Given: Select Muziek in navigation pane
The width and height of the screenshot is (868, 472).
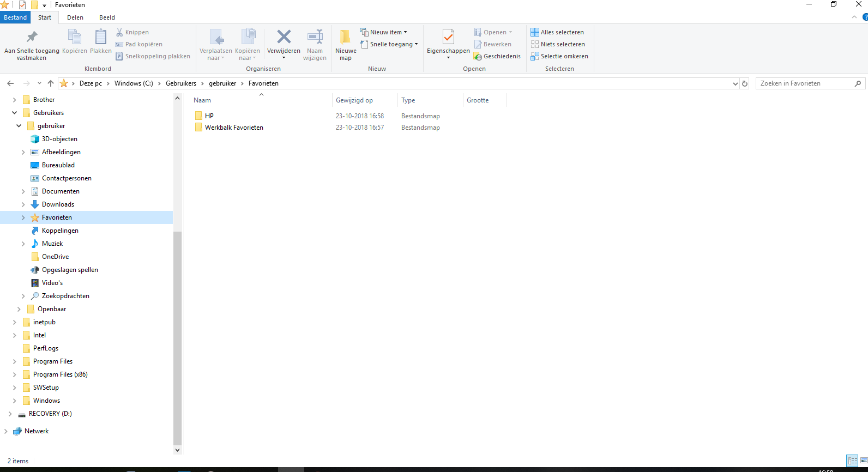Looking at the screenshot, I should pyautogui.click(x=52, y=244).
